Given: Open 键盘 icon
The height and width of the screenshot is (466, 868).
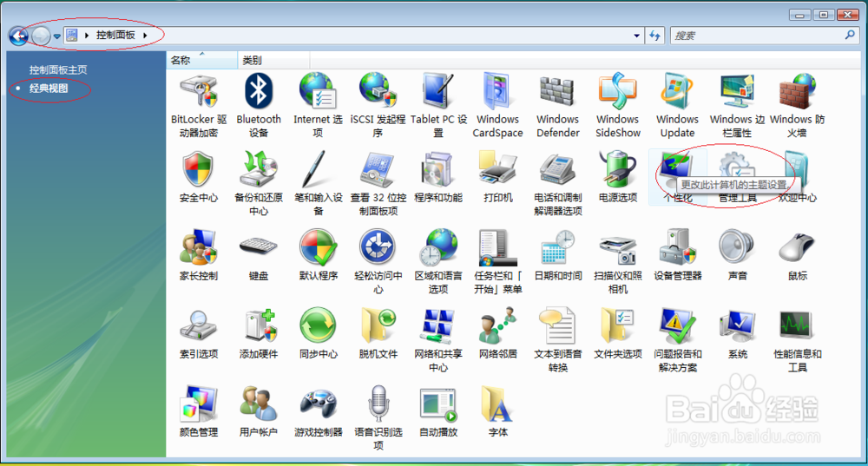Looking at the screenshot, I should click(x=259, y=247).
